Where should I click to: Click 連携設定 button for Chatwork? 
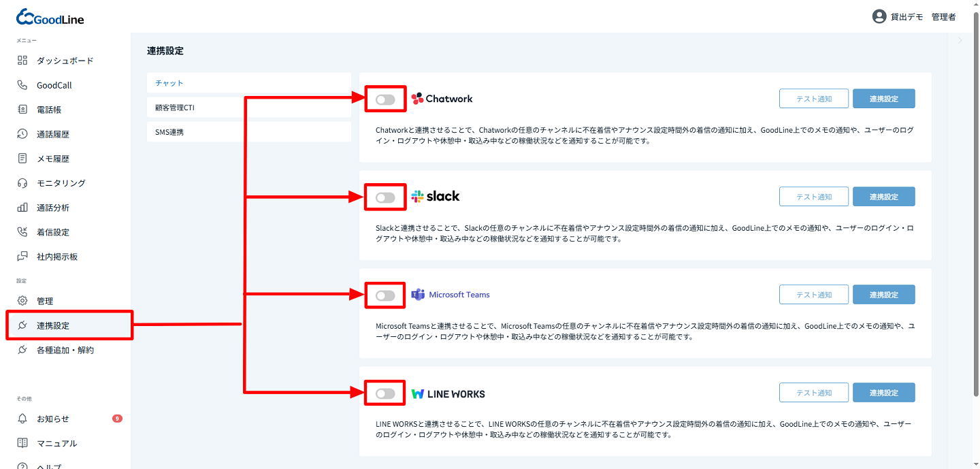click(x=883, y=99)
